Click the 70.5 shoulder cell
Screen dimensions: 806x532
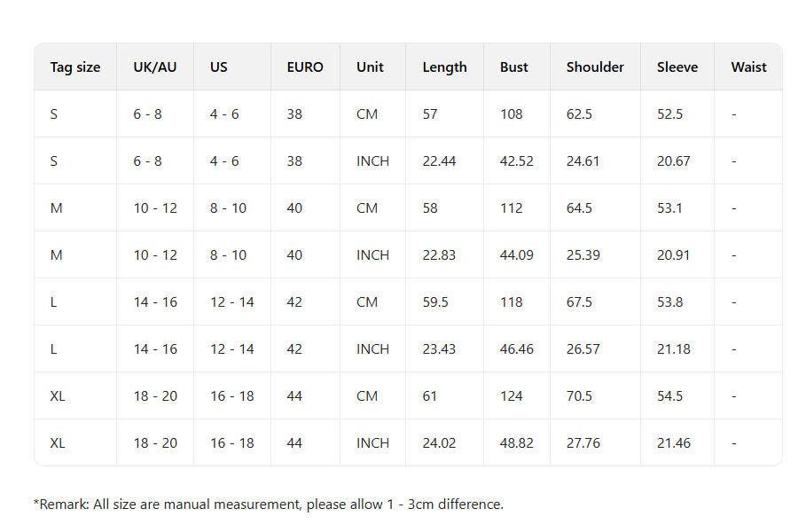(580, 396)
